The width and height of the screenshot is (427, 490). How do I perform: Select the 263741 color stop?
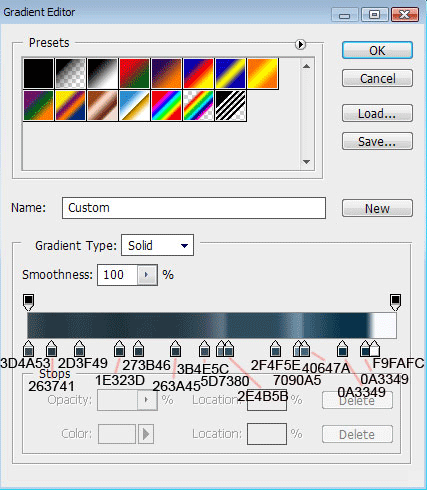tap(51, 349)
